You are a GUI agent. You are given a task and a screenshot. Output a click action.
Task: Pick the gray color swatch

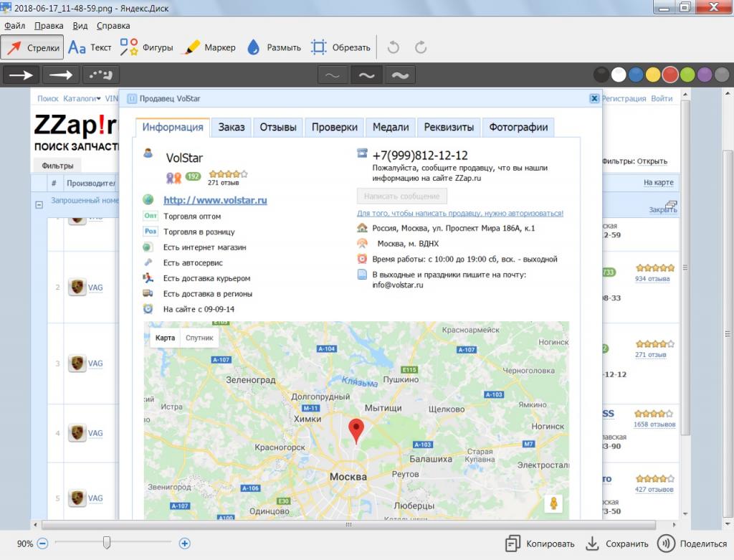(x=722, y=75)
